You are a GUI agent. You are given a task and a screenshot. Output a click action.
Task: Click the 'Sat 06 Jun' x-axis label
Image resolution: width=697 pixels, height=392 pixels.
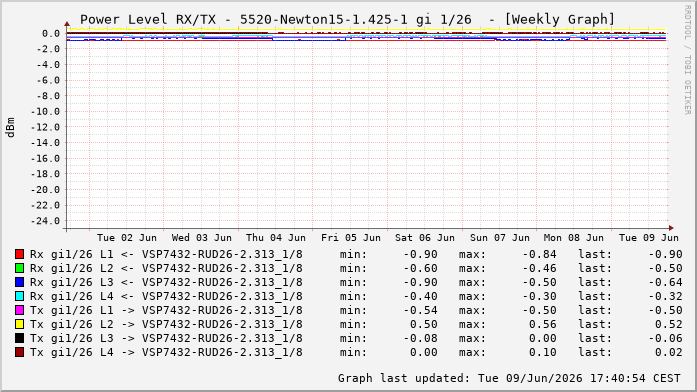tap(425, 238)
